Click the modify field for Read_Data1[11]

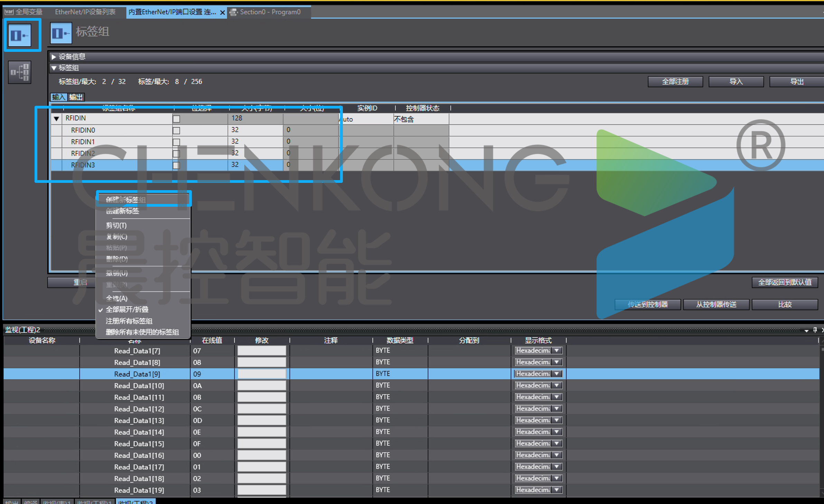click(x=262, y=397)
